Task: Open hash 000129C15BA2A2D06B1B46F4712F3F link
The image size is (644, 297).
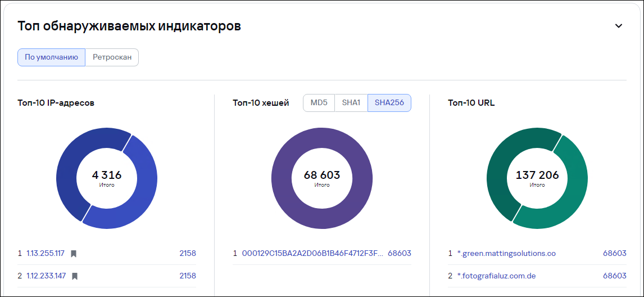Action: pyautogui.click(x=312, y=254)
